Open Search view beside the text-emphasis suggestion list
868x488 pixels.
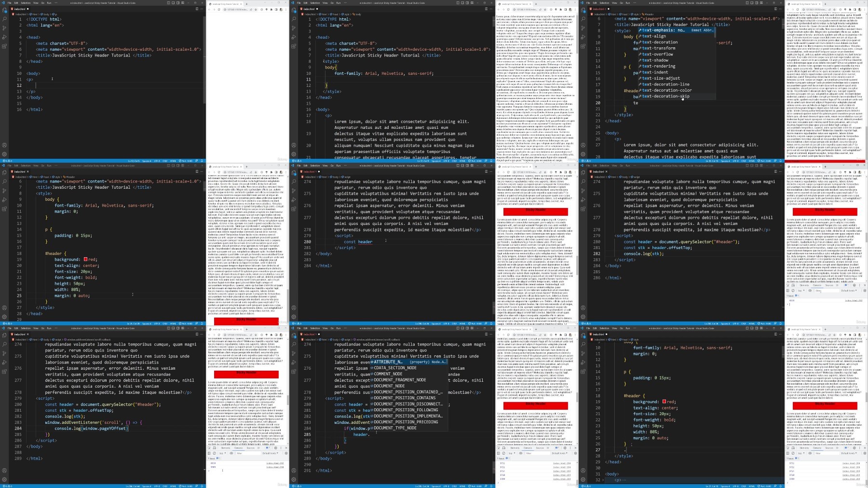(x=583, y=19)
